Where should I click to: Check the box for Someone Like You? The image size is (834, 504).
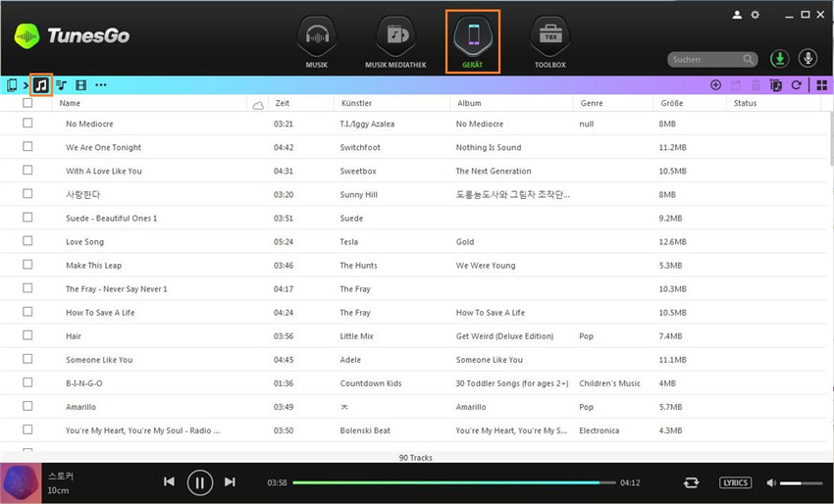27,359
